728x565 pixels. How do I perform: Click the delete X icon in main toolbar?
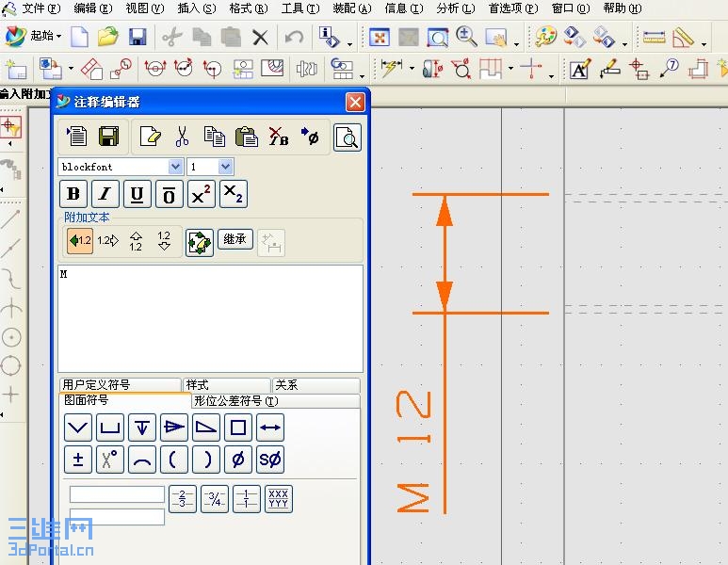[260, 37]
